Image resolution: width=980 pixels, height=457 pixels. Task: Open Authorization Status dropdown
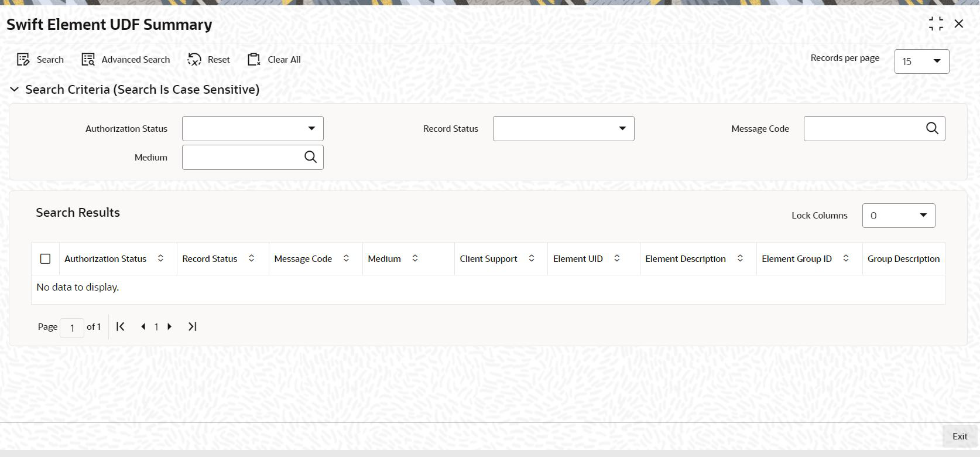[252, 128]
